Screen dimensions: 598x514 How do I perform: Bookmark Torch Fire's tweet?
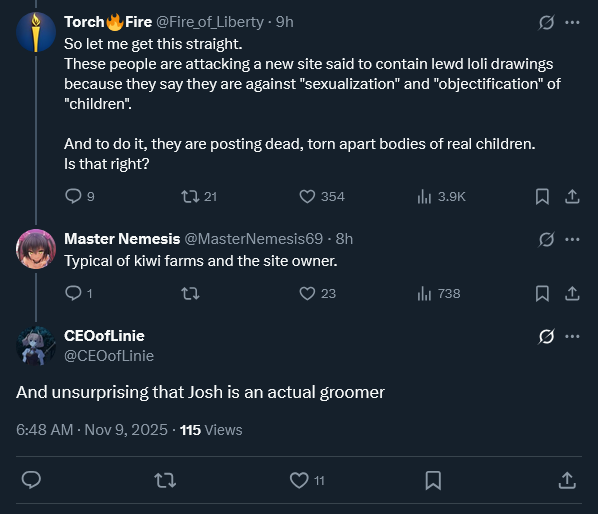click(542, 196)
